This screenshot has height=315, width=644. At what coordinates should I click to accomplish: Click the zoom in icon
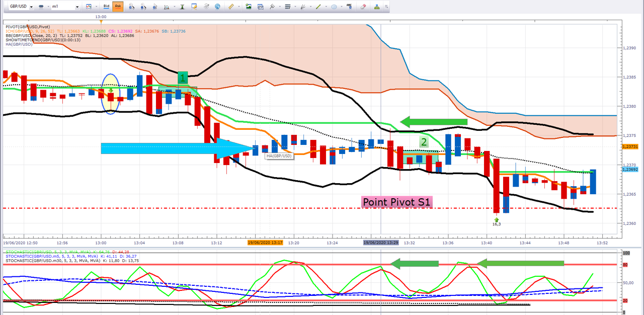coord(132,7)
